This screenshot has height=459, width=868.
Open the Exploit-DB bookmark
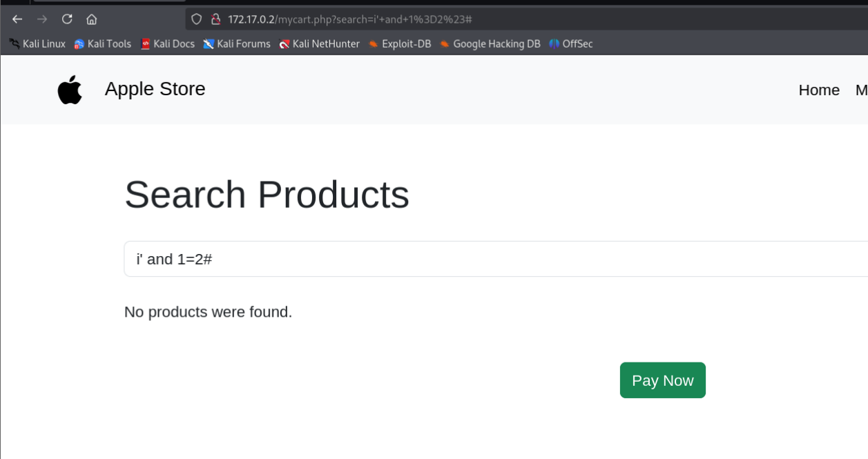pyautogui.click(x=399, y=43)
